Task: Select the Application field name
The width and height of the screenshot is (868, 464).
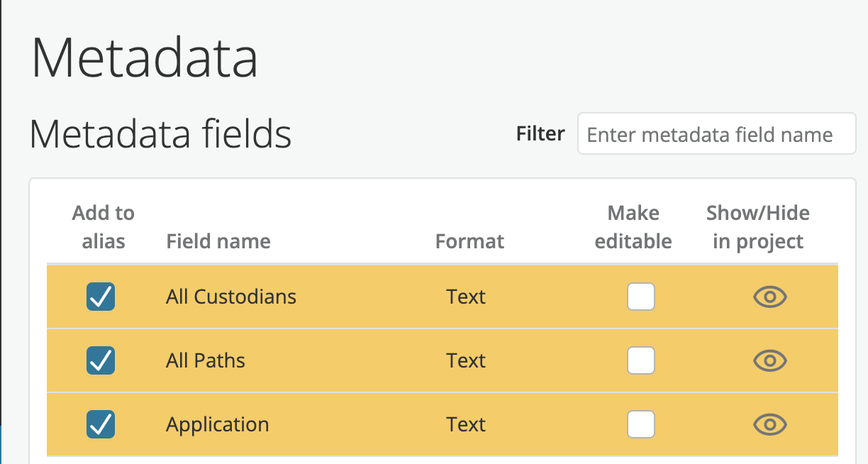Action: [218, 424]
